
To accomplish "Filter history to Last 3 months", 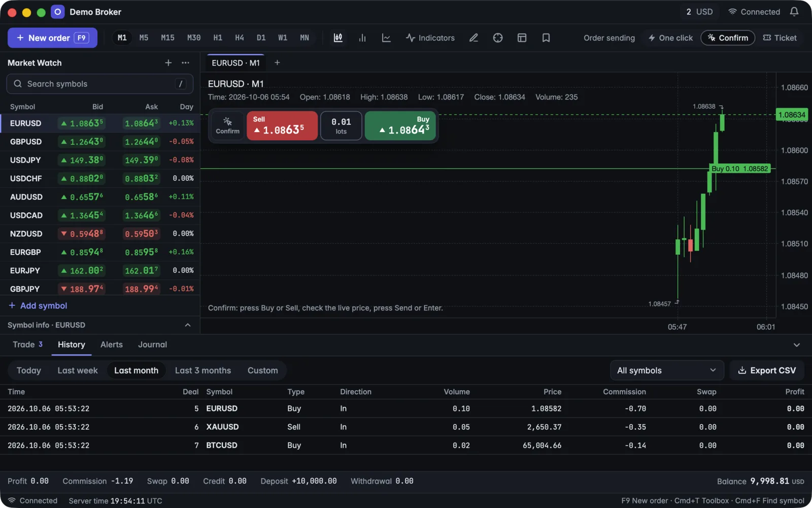I will click(203, 370).
